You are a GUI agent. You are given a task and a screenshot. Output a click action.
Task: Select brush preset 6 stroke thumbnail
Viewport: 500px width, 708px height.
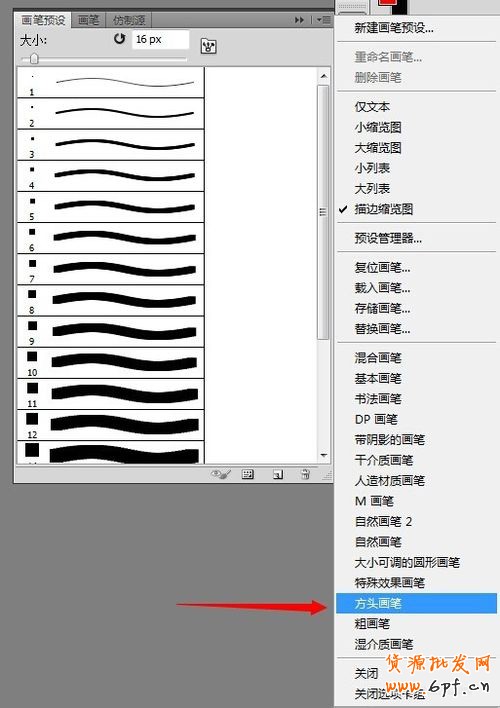pos(111,238)
